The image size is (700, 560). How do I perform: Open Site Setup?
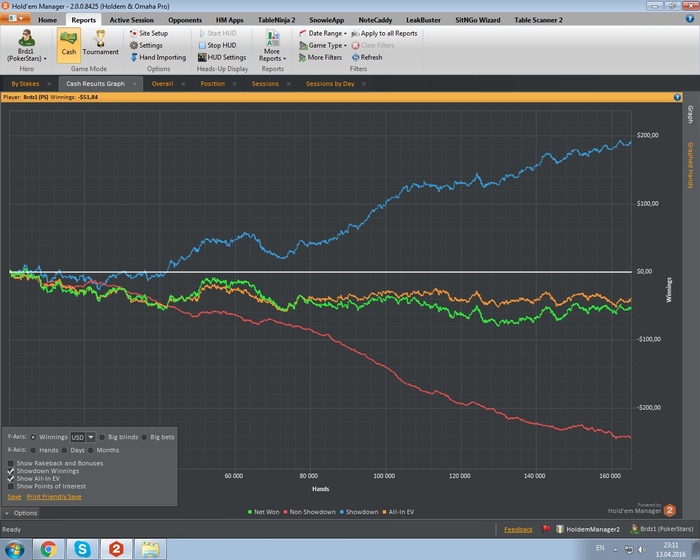coord(149,33)
